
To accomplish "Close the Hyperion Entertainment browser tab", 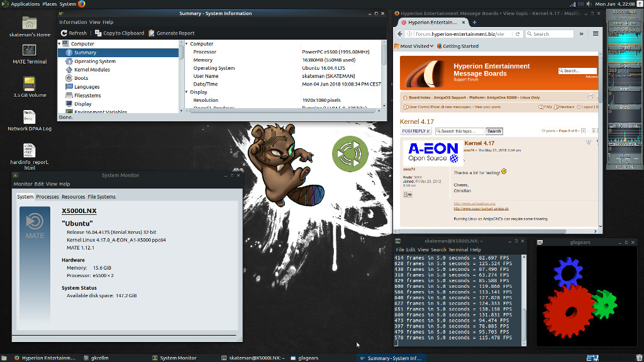I will pyautogui.click(x=464, y=23).
